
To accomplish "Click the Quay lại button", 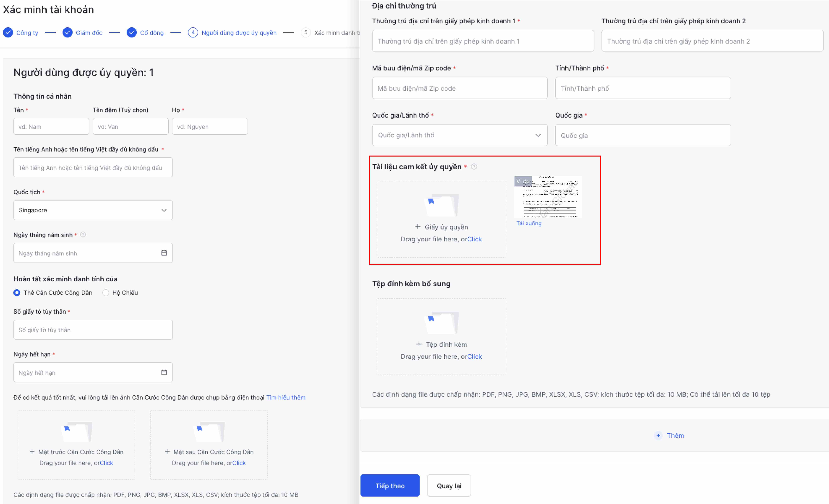I will click(x=448, y=486).
